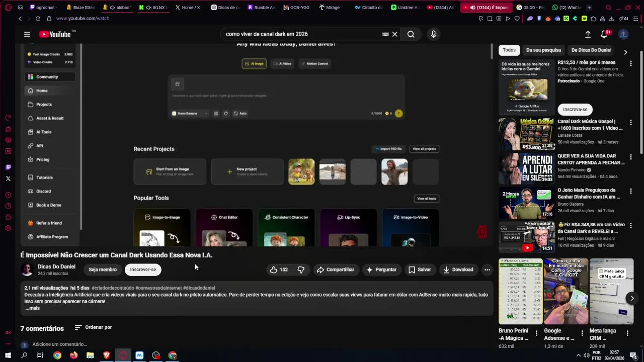Open browser downloads icon in toolbar
Screen dimensions: 644x362
click(611, 19)
